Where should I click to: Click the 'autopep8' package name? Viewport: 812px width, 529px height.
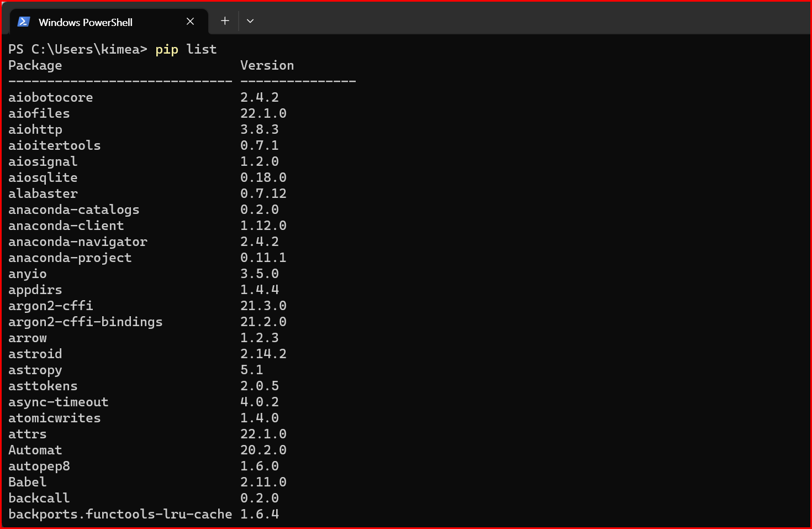(x=39, y=467)
